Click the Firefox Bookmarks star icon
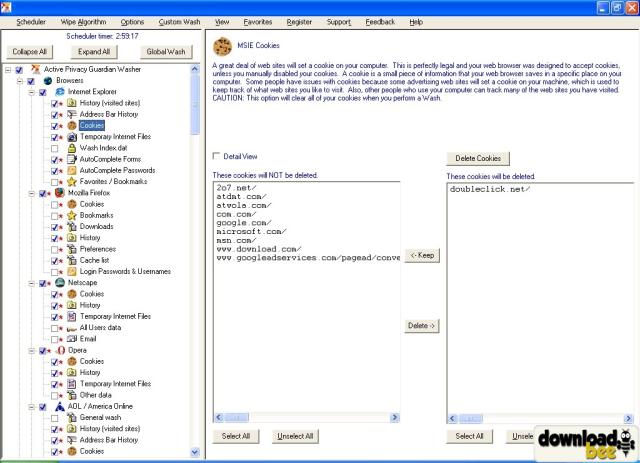The image size is (640, 463). [72, 215]
